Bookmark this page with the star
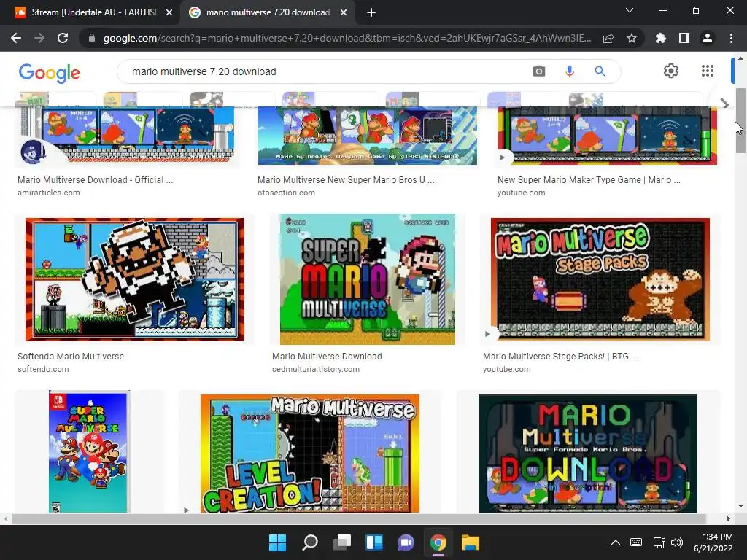Screen dimensions: 747x560 632,38
